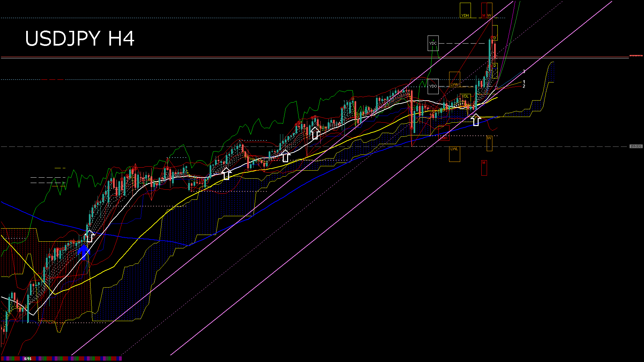Screen dimensions: 644x362
Task: Select the YDC level label box
Action: tap(433, 43)
